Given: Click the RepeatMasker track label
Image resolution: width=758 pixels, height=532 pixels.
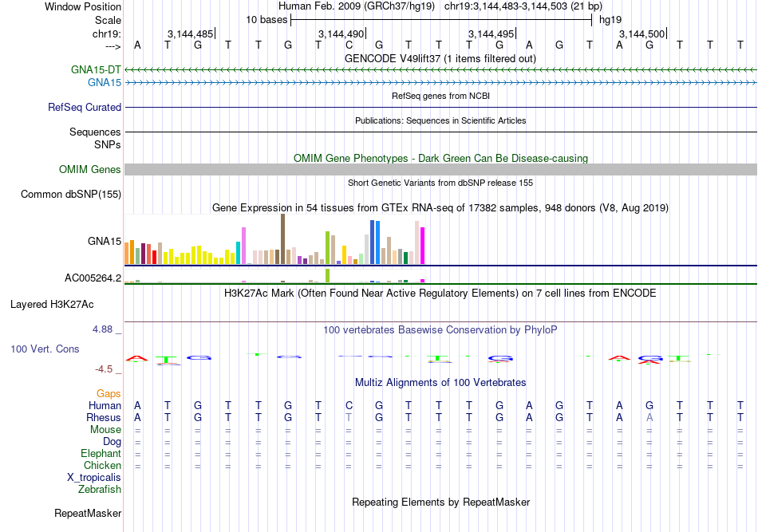Looking at the screenshot, I should click(88, 513).
